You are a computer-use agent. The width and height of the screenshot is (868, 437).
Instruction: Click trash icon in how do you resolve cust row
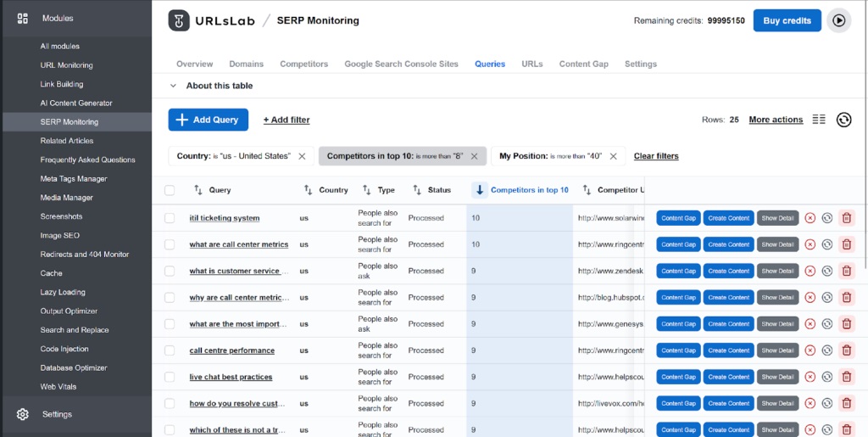[x=847, y=403]
